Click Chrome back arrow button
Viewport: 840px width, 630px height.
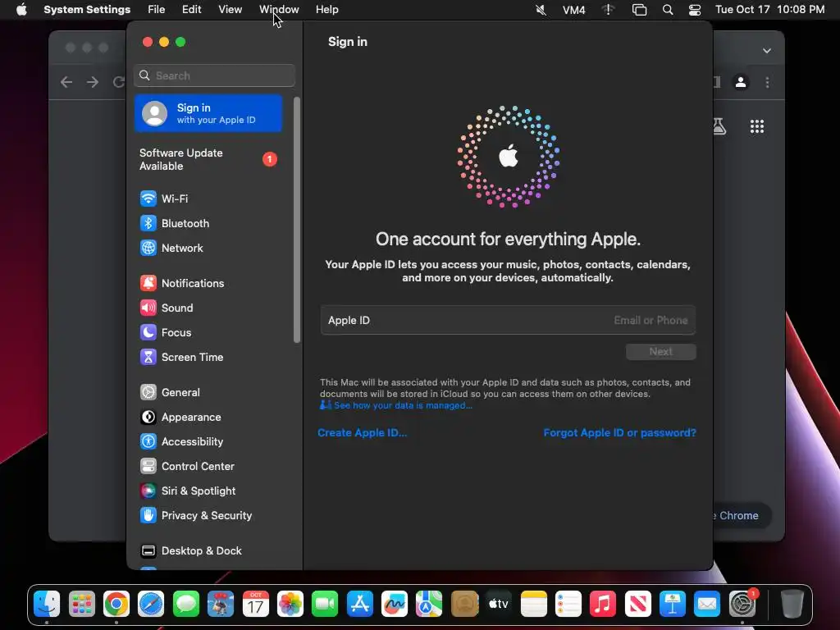pyautogui.click(x=66, y=82)
